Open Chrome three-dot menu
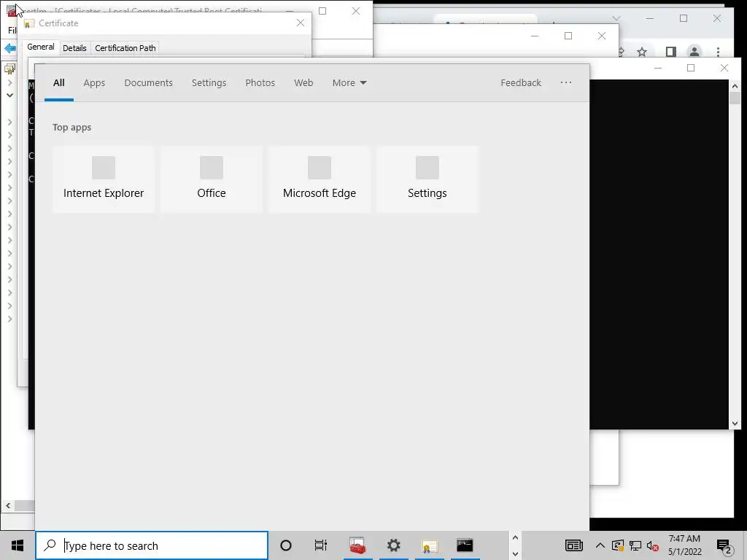Image resolution: width=747 pixels, height=560 pixels. (x=718, y=52)
